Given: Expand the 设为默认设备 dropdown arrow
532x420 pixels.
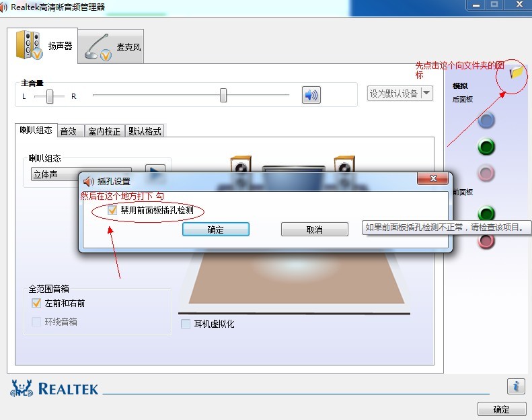Looking at the screenshot, I should tap(427, 93).
